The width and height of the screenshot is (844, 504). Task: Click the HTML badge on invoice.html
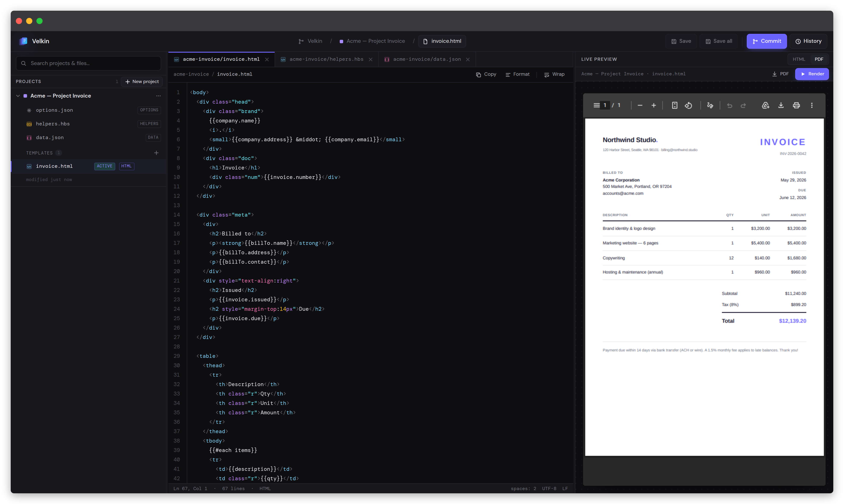tap(126, 166)
